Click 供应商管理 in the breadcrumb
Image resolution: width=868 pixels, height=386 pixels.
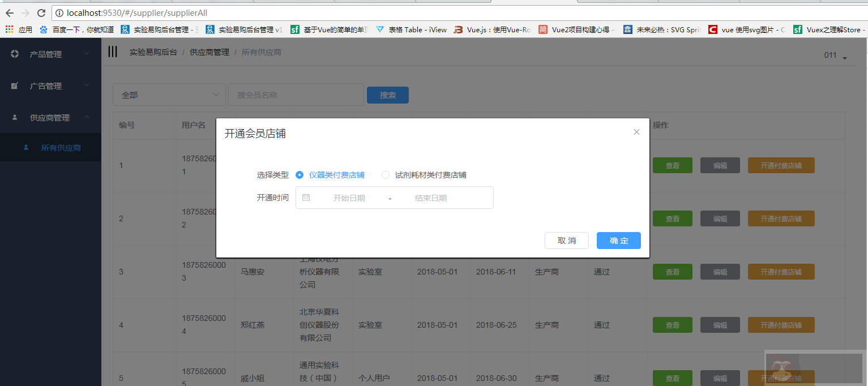[209, 52]
